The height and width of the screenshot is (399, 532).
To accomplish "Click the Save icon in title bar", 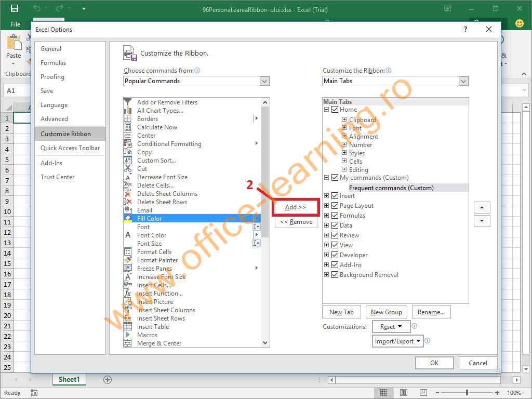I will point(14,8).
